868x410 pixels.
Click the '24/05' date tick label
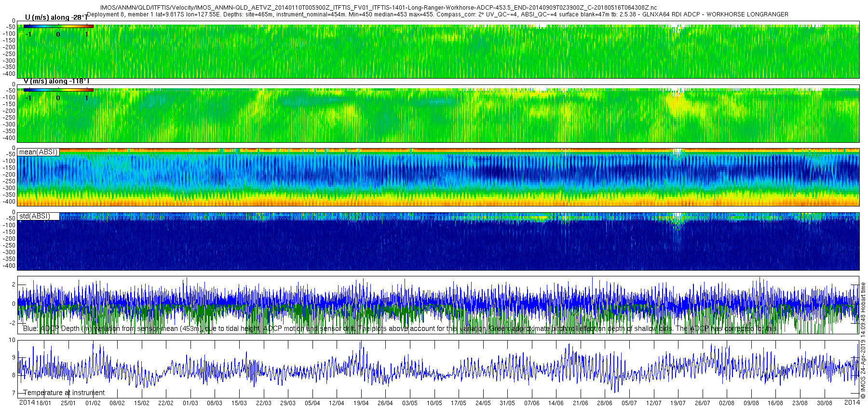[483, 403]
